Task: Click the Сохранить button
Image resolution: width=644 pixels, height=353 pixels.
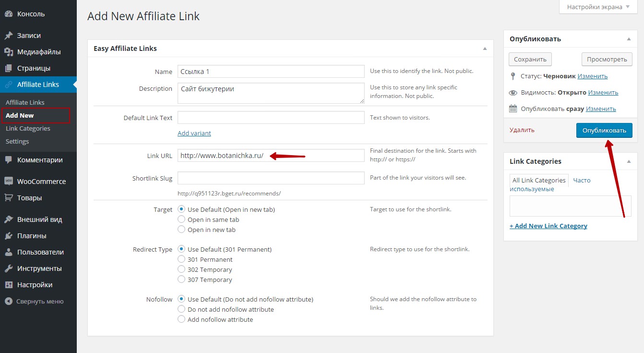Action: click(530, 60)
